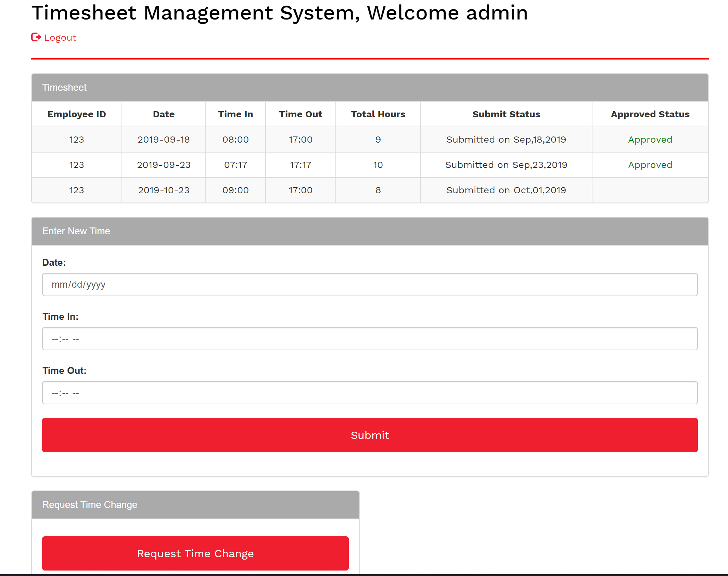Image resolution: width=728 pixels, height=576 pixels.
Task: Click the Request Time Change button
Action: (195, 553)
